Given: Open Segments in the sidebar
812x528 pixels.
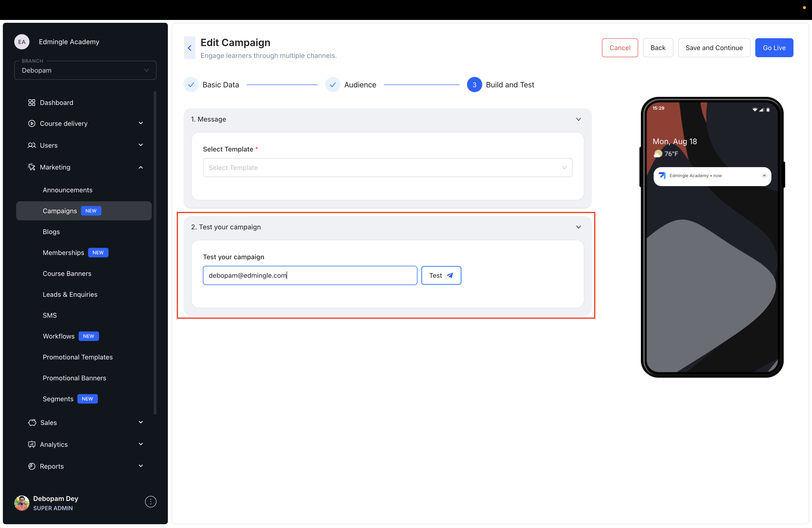Looking at the screenshot, I should coord(58,399).
